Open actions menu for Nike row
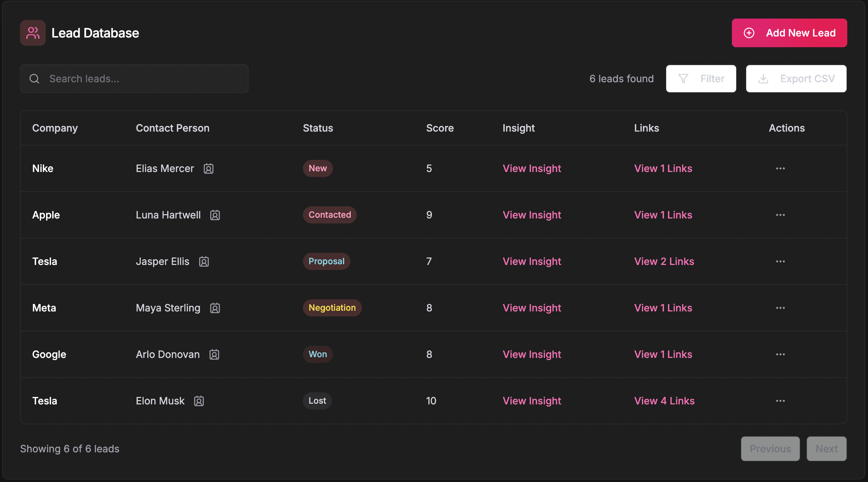The image size is (868, 482). pos(780,168)
